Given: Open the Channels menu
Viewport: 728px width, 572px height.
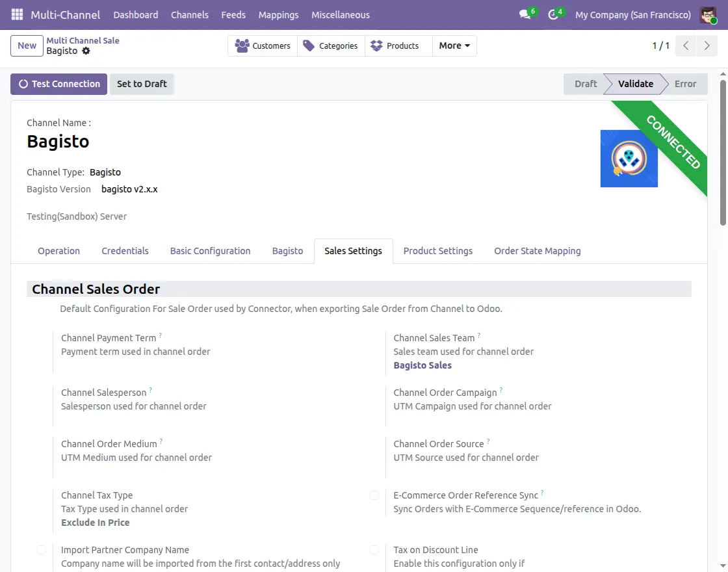Looking at the screenshot, I should point(189,15).
